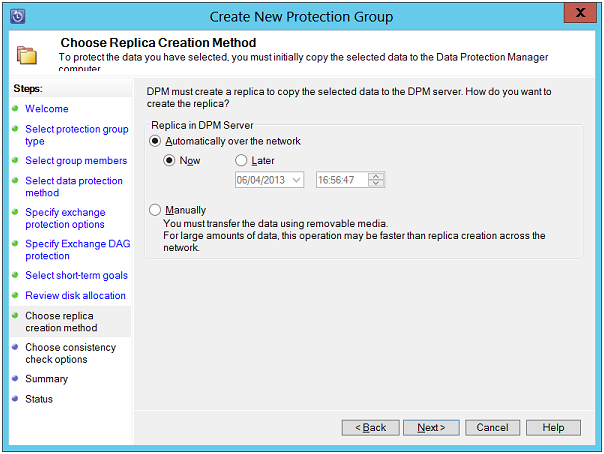Click the Back button

[x=370, y=427]
